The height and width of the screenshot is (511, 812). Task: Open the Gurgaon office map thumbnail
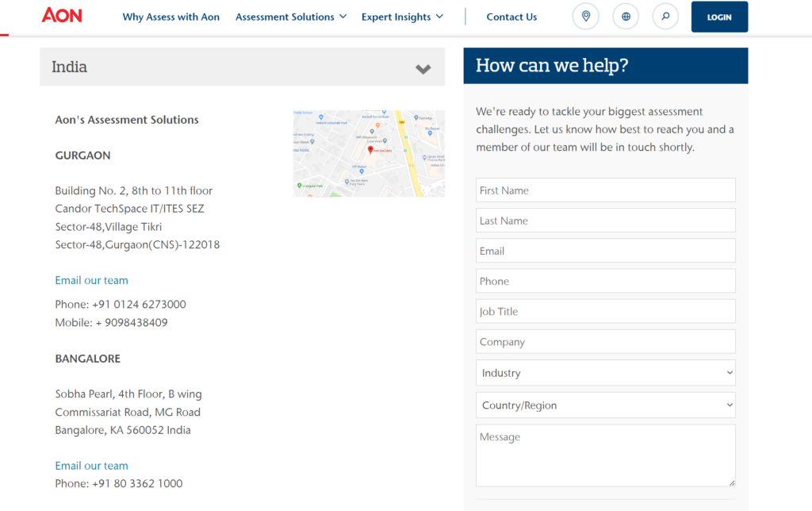[x=369, y=153]
